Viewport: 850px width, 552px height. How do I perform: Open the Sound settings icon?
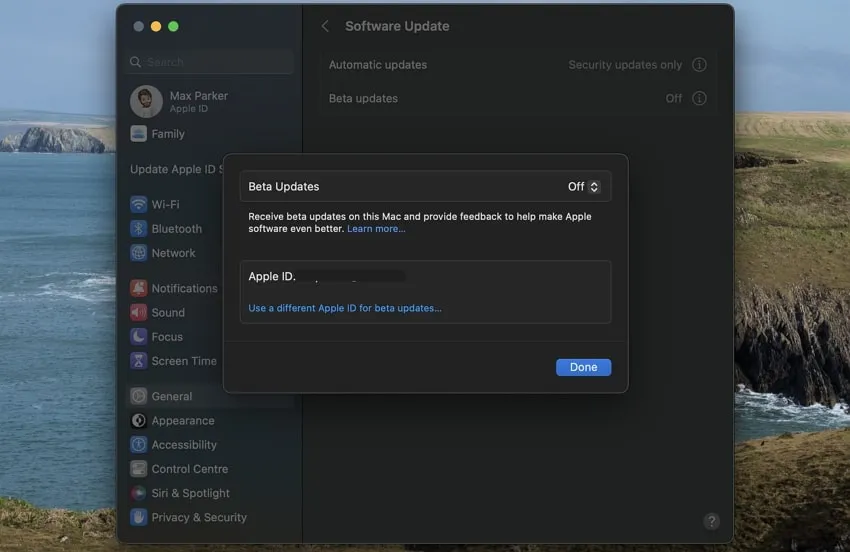[x=138, y=312]
